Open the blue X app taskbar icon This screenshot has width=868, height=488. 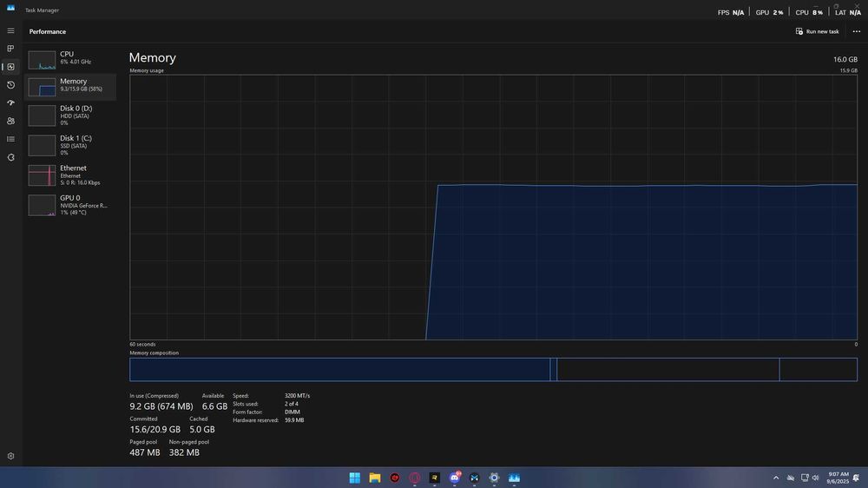(475, 478)
